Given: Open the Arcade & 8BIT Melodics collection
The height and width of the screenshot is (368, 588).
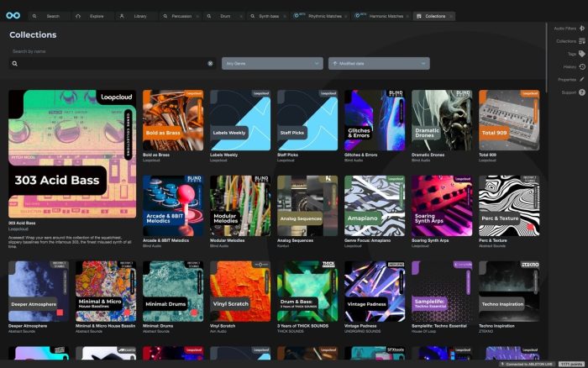Looking at the screenshot, I should click(x=173, y=206).
